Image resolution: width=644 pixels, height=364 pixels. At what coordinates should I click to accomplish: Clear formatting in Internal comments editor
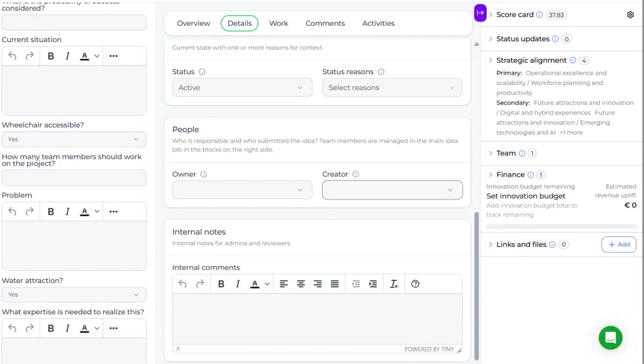point(394,284)
